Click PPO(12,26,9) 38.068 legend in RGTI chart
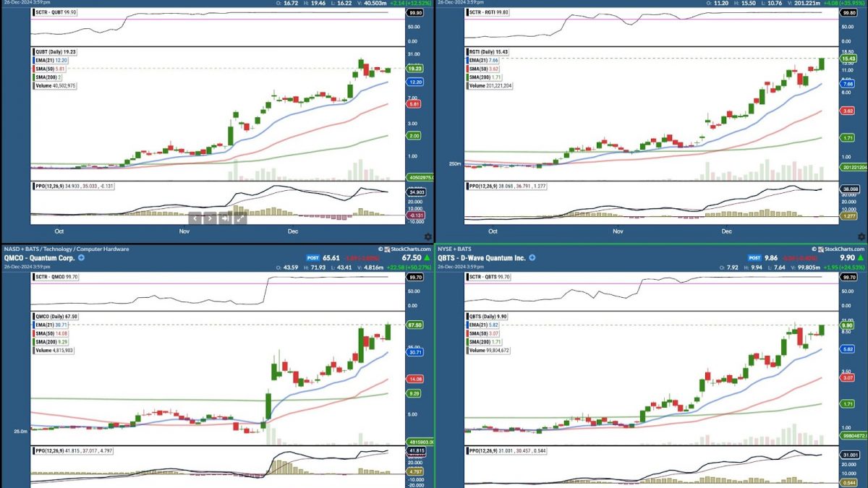 507,186
